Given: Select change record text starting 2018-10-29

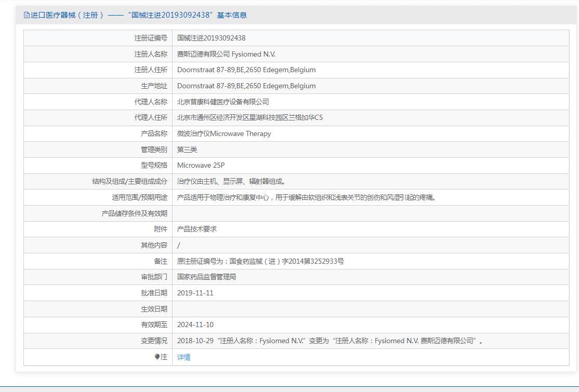Looking at the screenshot, I should [330, 341].
